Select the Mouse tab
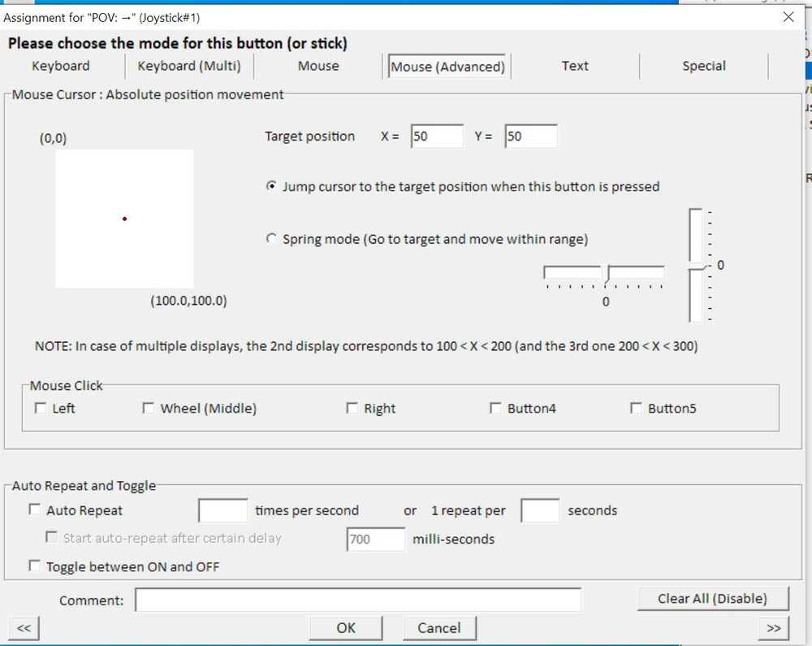This screenshot has height=646, width=812. [318, 67]
